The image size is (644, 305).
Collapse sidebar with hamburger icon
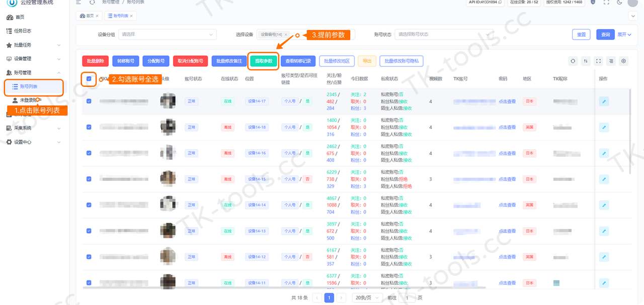pyautogui.click(x=78, y=3)
